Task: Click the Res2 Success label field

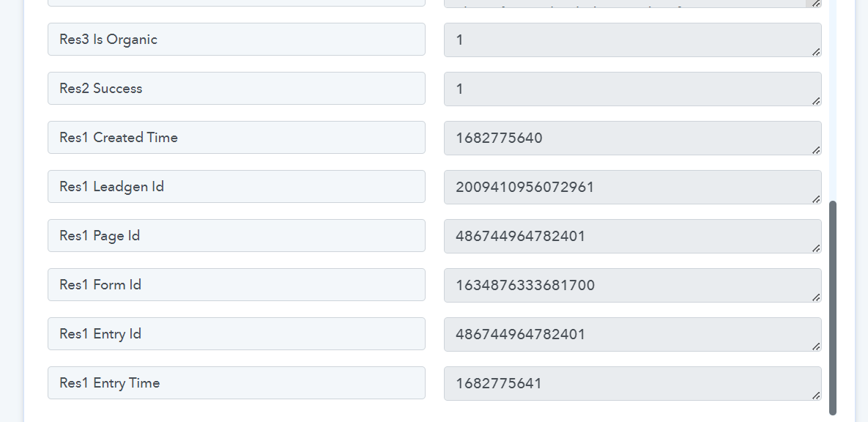Action: coord(237,89)
